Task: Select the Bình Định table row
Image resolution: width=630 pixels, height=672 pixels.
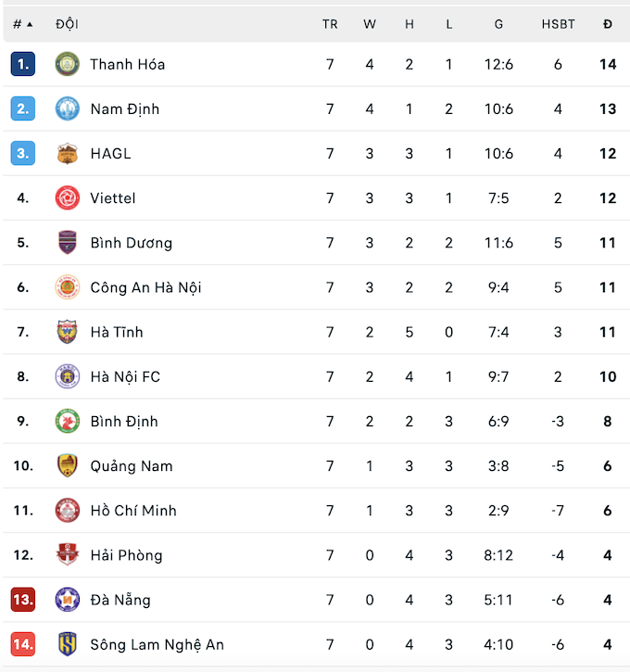Action: point(317,422)
